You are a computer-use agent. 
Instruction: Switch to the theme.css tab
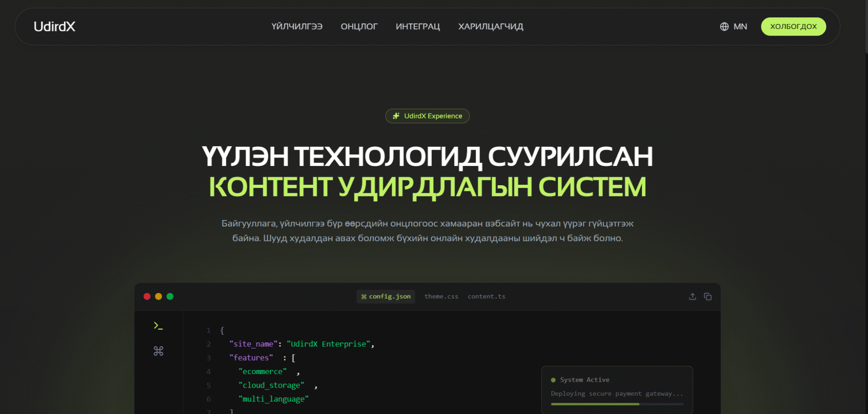point(441,296)
